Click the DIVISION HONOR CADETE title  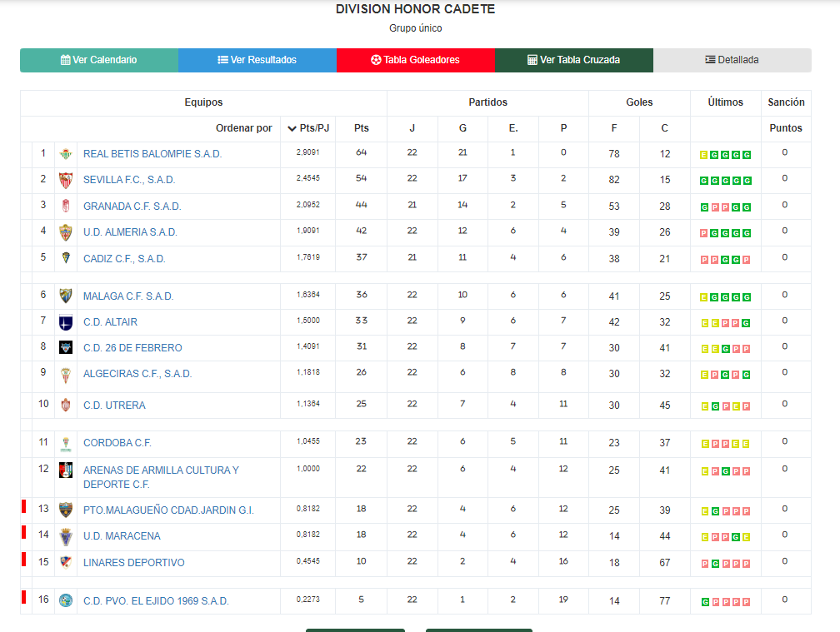click(x=416, y=9)
